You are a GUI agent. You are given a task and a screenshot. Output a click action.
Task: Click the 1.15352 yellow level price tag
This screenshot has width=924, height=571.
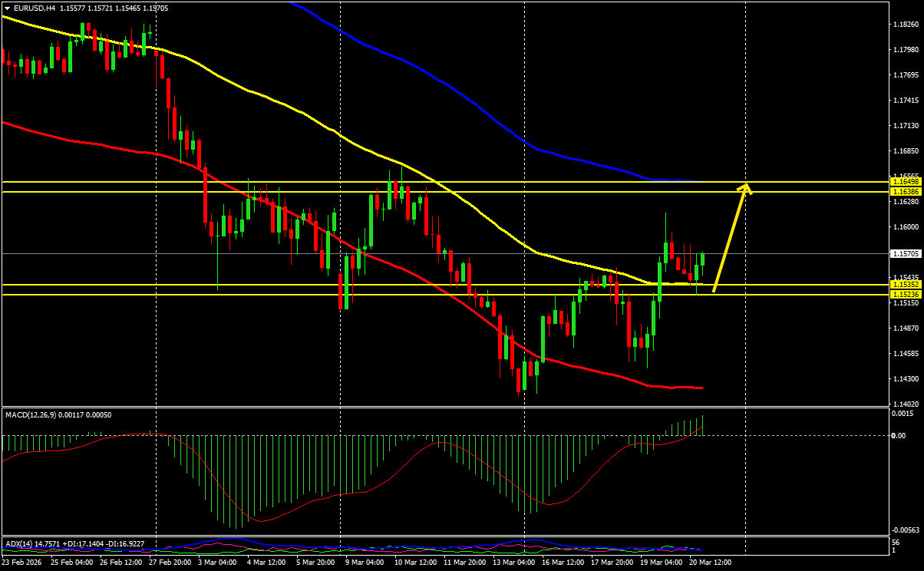tap(906, 285)
